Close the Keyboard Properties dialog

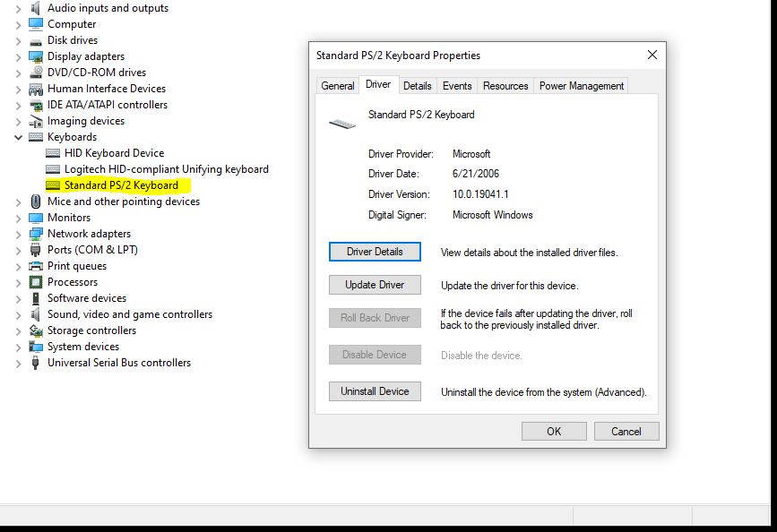click(652, 55)
